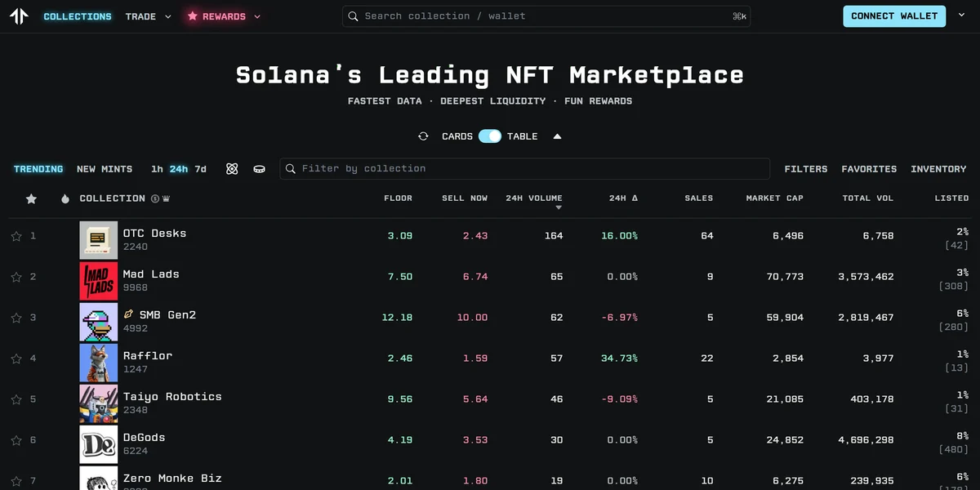980x490 pixels.
Task: Open the COLLECTIONS nav item
Action: pos(78,16)
